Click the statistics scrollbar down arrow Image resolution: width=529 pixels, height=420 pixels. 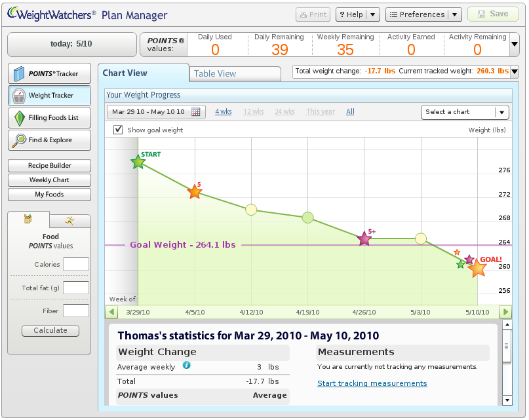point(507,400)
